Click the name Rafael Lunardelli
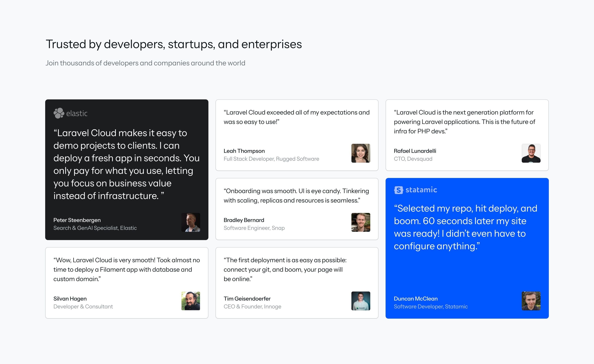 (415, 151)
